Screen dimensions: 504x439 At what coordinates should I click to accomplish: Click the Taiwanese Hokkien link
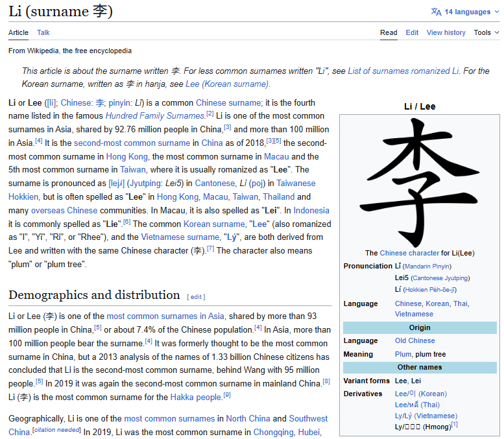pos(296,183)
